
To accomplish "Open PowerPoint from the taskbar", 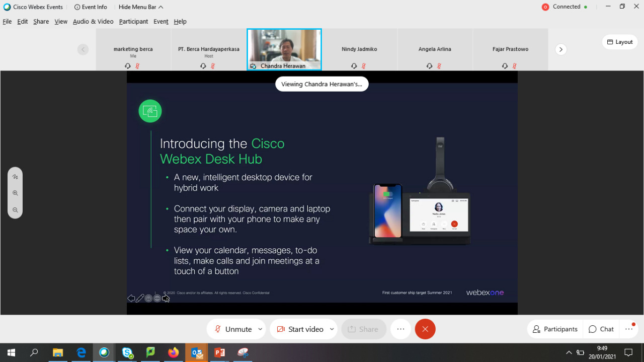I will pyautogui.click(x=220, y=352).
